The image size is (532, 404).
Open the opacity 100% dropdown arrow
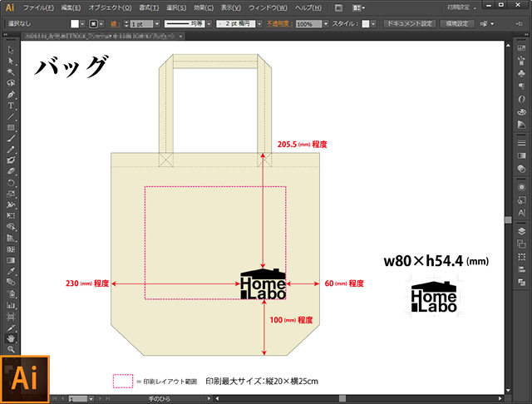point(326,24)
